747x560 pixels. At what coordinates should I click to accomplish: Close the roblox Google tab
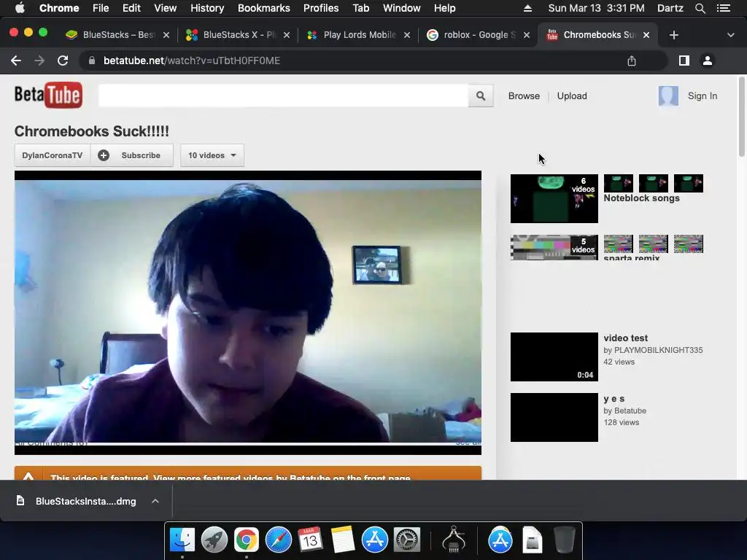click(x=527, y=35)
